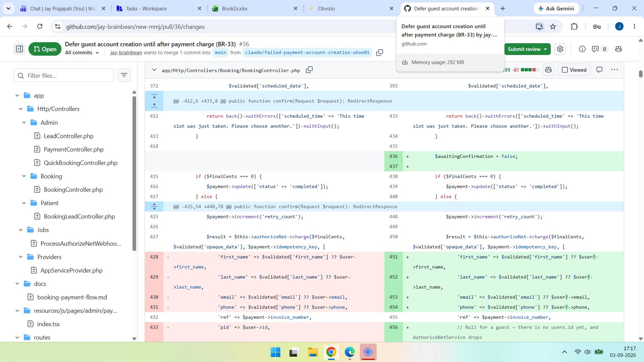Open the jay-brainbean user link
The image size is (644, 362).
(126, 53)
